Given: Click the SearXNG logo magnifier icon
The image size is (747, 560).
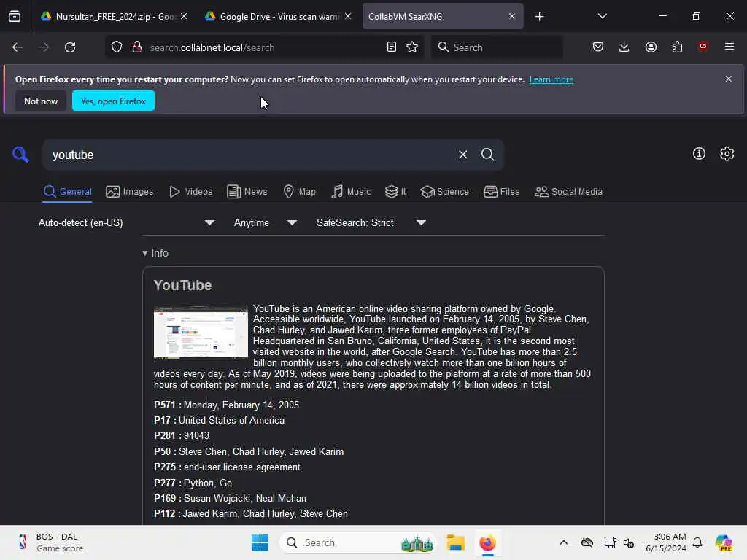Looking at the screenshot, I should tap(20, 155).
